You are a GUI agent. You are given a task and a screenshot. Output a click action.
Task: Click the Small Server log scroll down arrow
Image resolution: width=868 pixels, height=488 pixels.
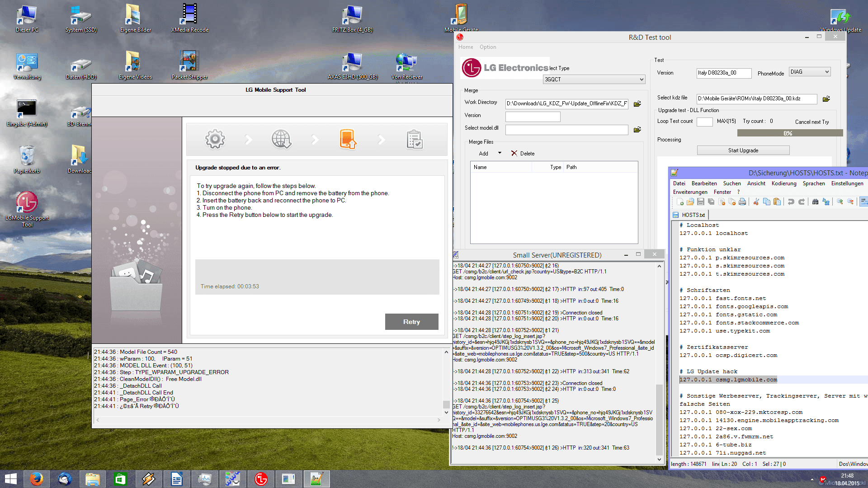[x=659, y=459]
